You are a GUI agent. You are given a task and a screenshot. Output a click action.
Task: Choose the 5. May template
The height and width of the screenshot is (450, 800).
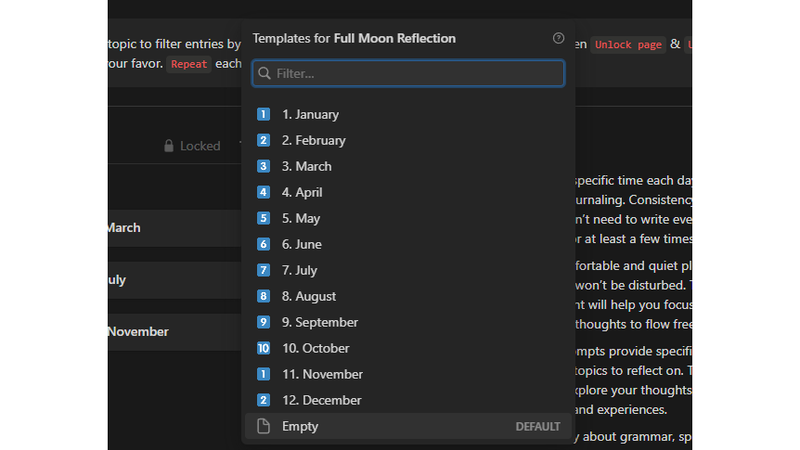click(408, 218)
